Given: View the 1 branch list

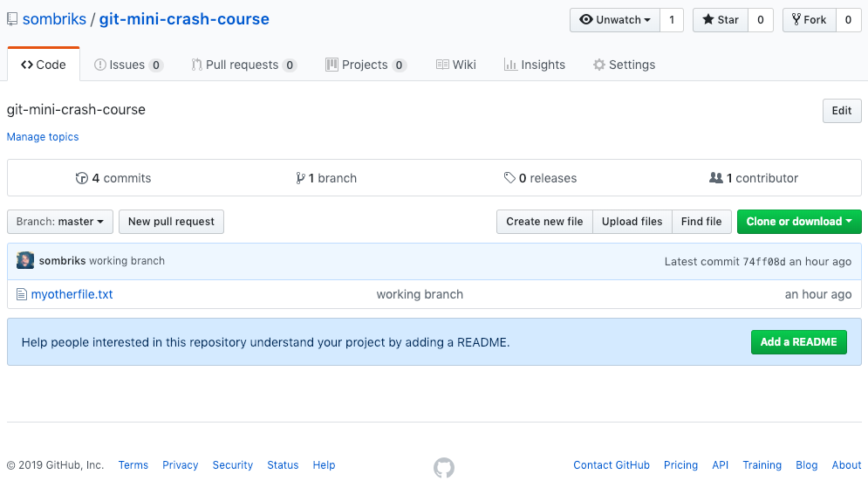Looking at the screenshot, I should click(327, 178).
